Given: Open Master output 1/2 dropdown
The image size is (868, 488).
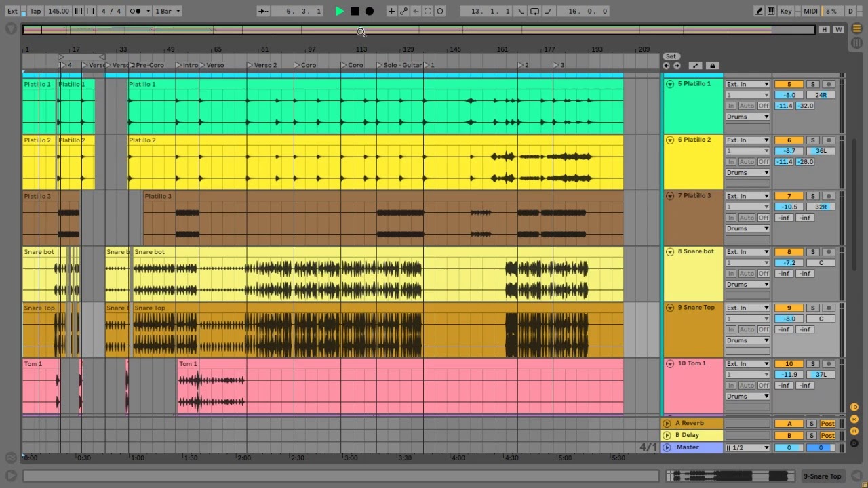Looking at the screenshot, I should [748, 447].
